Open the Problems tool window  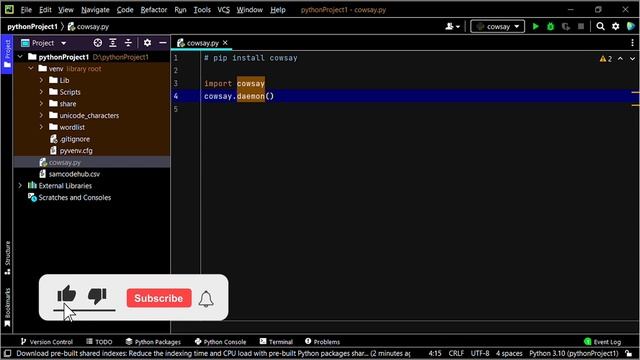(x=322, y=342)
